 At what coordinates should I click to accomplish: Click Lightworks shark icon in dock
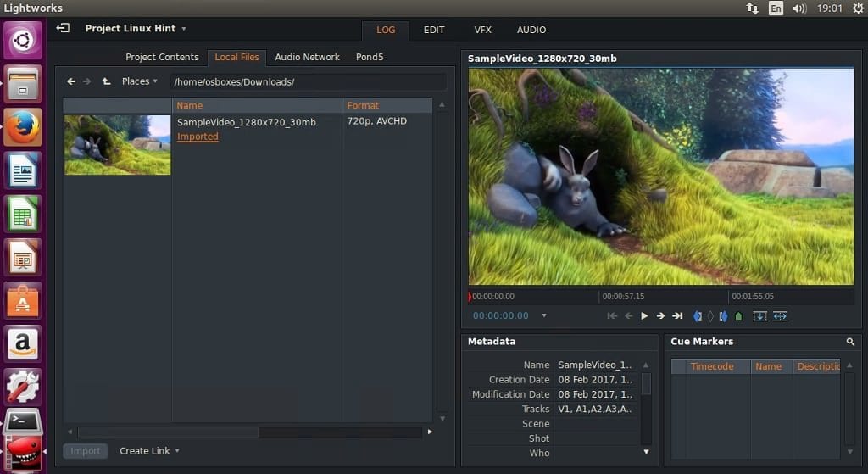tap(23, 454)
